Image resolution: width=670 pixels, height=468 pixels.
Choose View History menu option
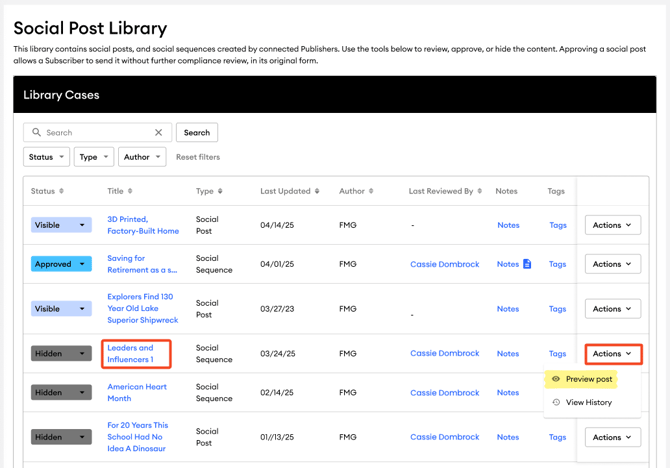click(x=588, y=402)
